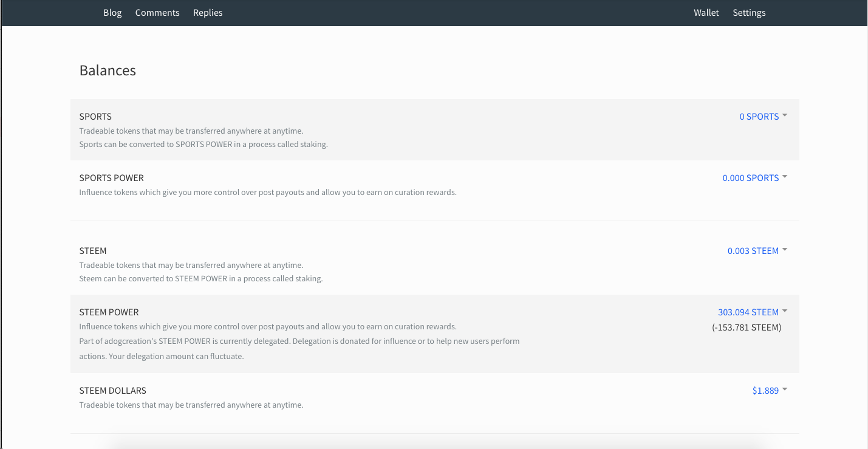Open the 0.000 SPORTS power balance menu

click(x=750, y=178)
